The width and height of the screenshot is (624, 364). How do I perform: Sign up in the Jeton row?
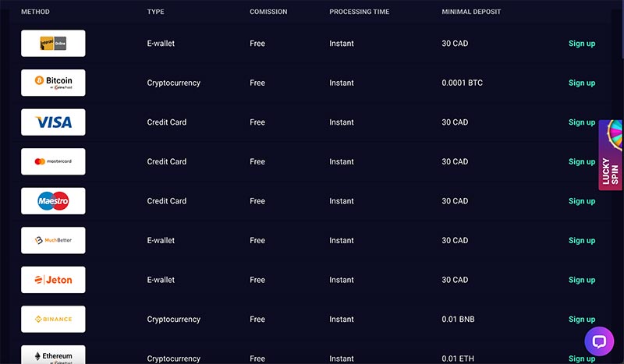(x=582, y=280)
